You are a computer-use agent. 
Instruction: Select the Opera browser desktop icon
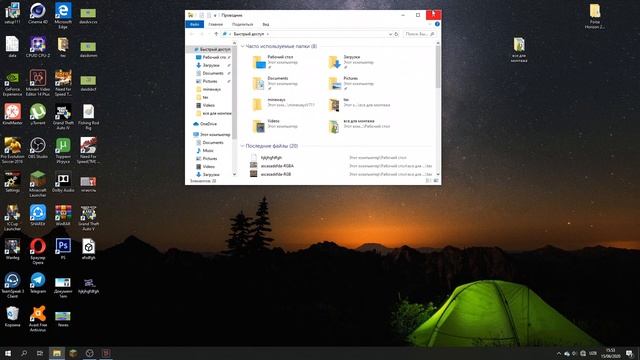click(x=38, y=251)
